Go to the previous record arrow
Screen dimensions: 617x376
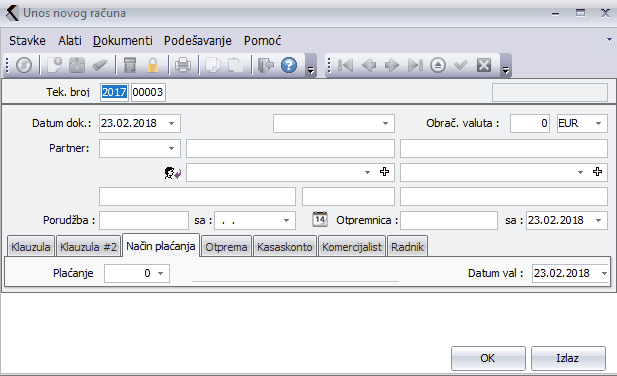tap(369, 65)
